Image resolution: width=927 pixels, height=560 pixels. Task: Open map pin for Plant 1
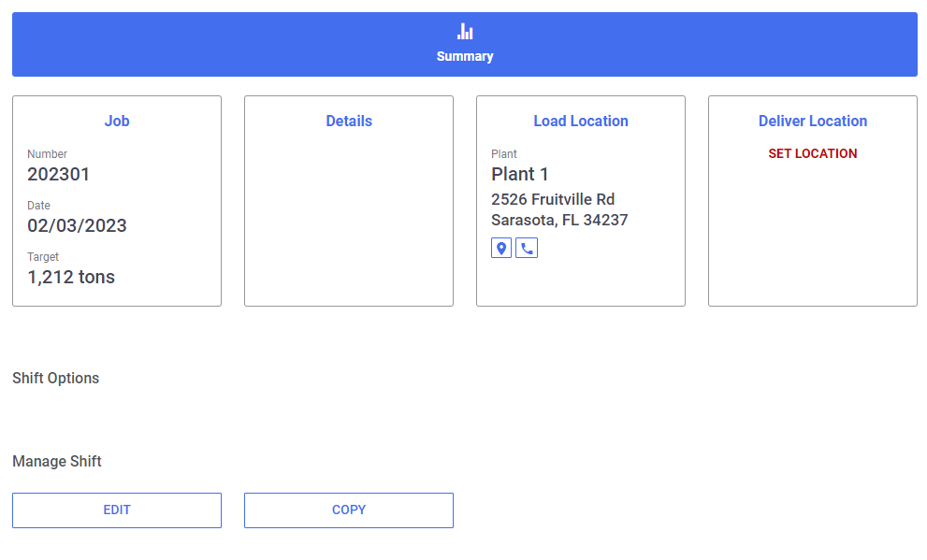pos(501,248)
